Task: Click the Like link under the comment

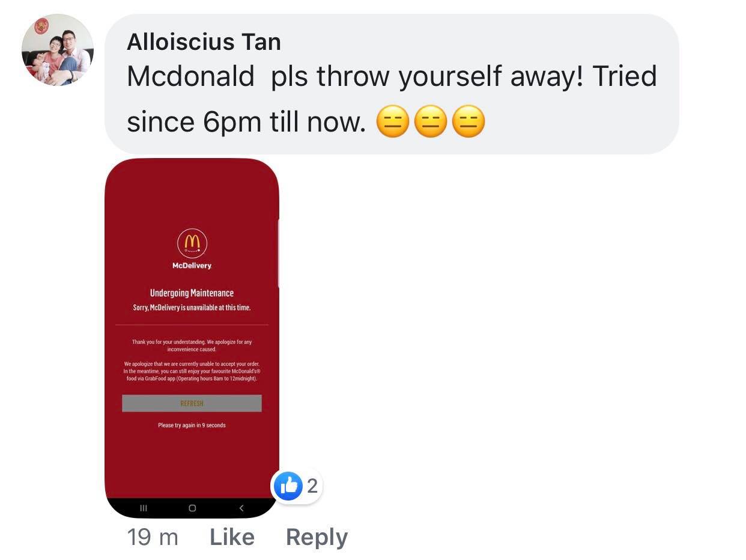Action: click(232, 537)
